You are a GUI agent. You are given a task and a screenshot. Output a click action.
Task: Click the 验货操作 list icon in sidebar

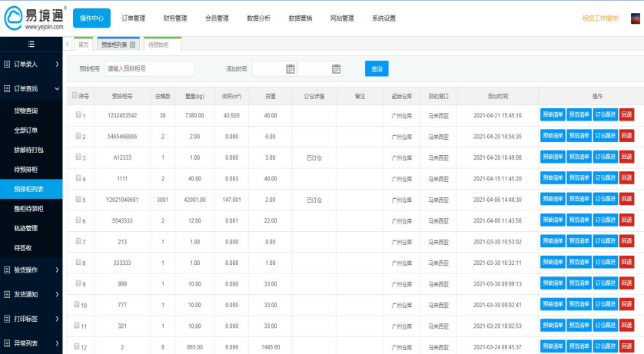coord(7,270)
